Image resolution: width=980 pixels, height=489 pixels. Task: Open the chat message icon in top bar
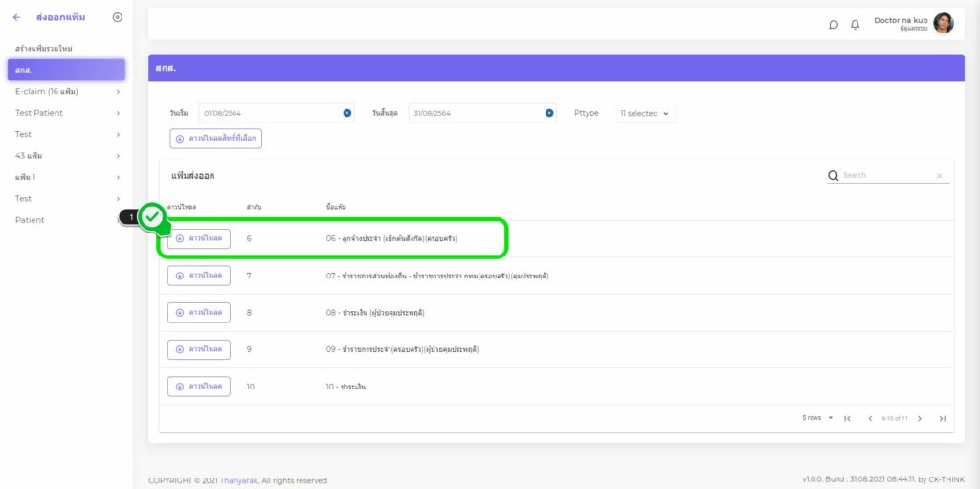[834, 24]
